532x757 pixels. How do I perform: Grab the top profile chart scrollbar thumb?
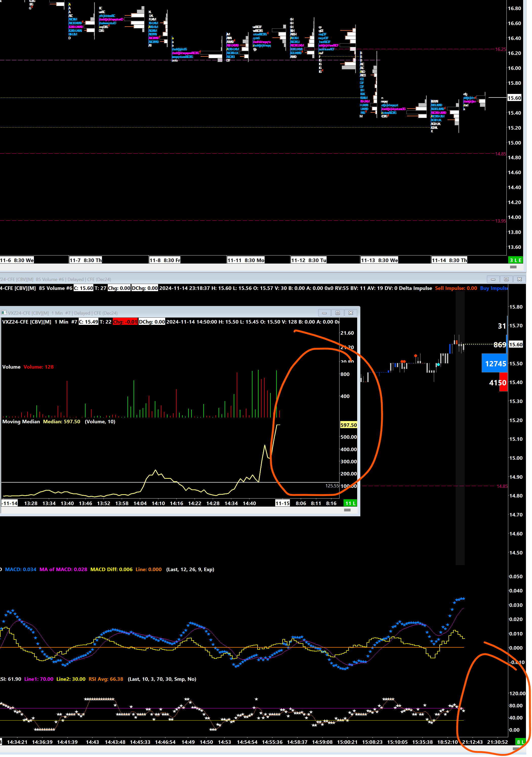pyautogui.click(x=513, y=267)
